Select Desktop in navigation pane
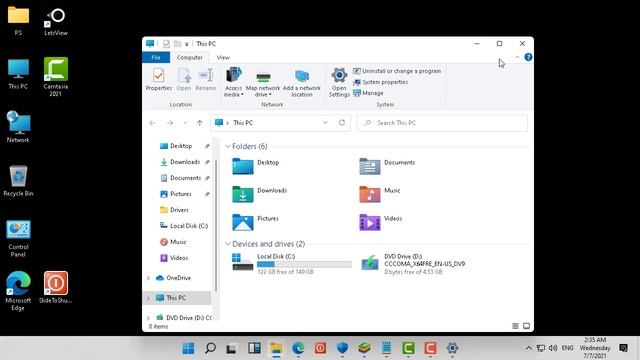Image resolution: width=640 pixels, height=360 pixels. click(x=181, y=146)
